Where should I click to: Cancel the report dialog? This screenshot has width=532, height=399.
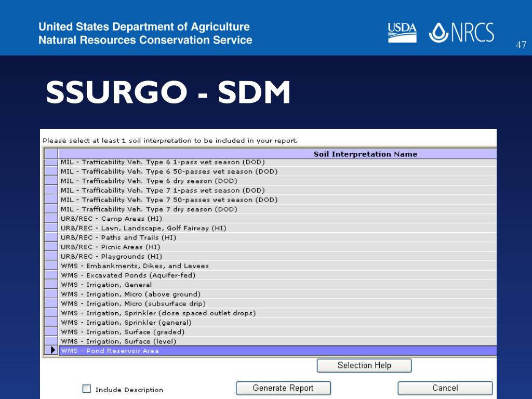coord(445,388)
